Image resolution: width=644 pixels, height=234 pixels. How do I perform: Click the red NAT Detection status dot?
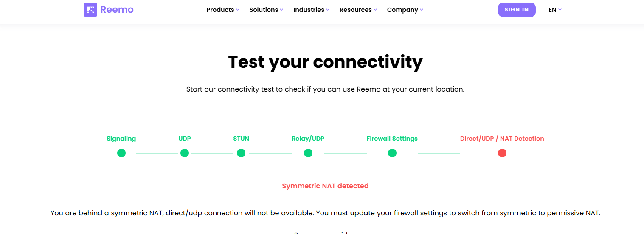tap(502, 153)
